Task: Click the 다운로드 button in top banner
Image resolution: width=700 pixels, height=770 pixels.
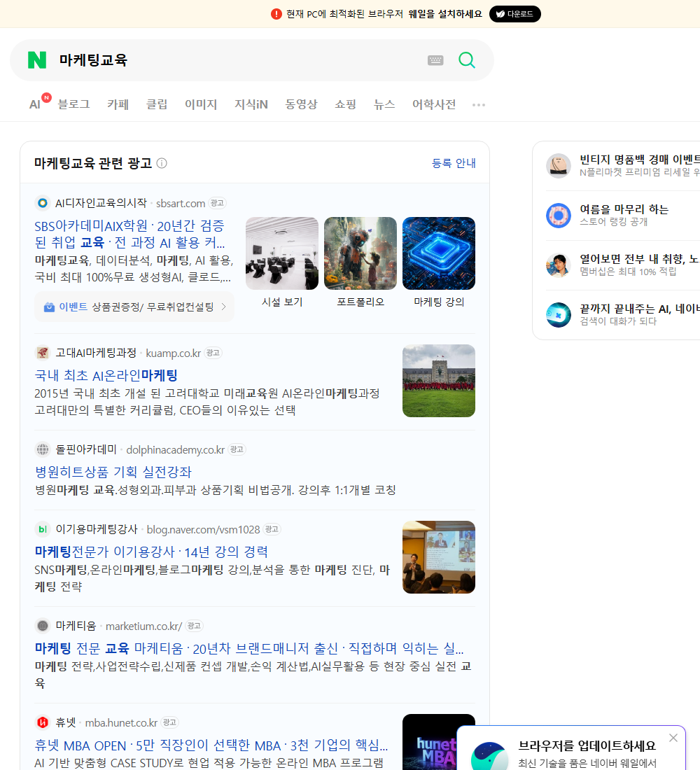Action: click(x=514, y=14)
